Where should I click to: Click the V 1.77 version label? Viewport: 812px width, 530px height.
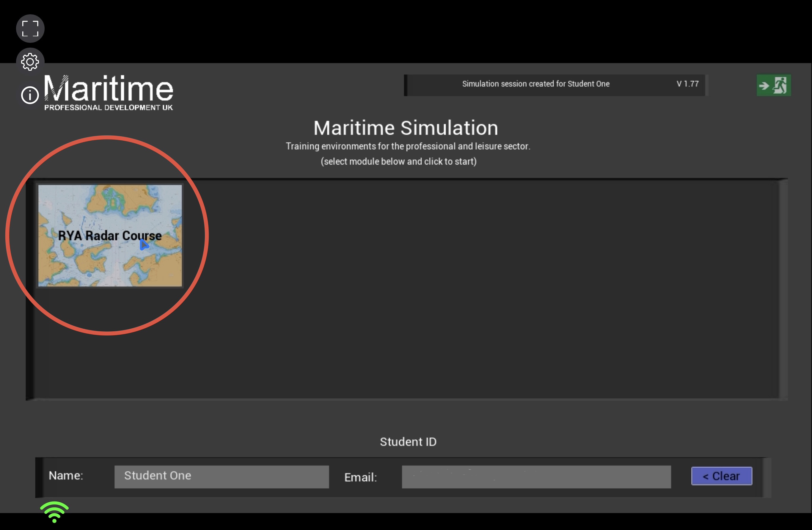pyautogui.click(x=687, y=84)
